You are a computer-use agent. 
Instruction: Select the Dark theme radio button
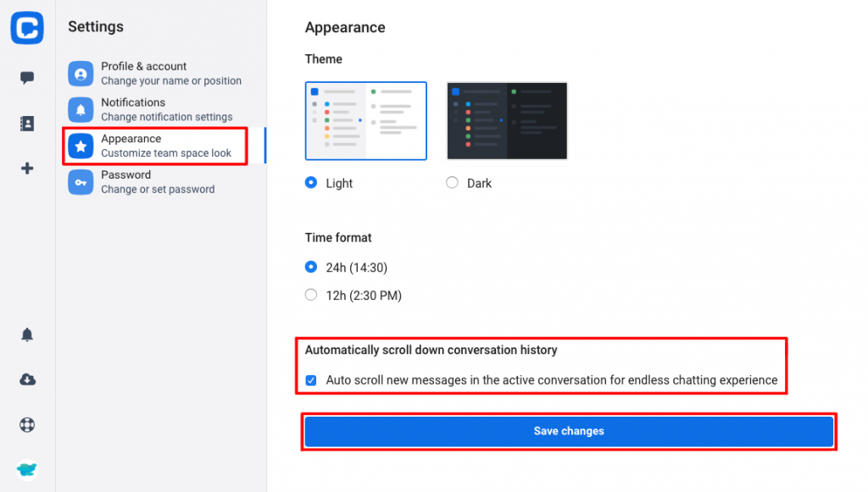coord(450,182)
